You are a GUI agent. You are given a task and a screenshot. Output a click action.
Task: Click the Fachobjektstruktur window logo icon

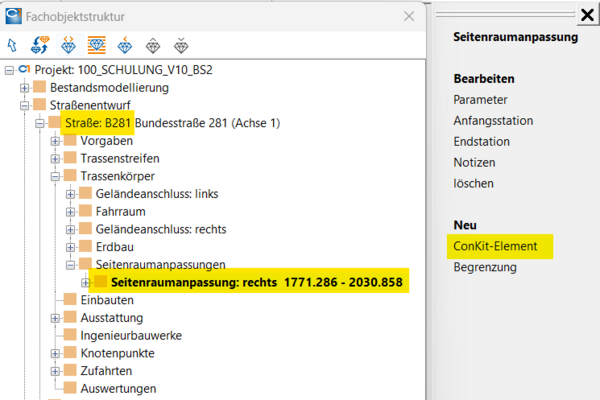pyautogui.click(x=13, y=16)
